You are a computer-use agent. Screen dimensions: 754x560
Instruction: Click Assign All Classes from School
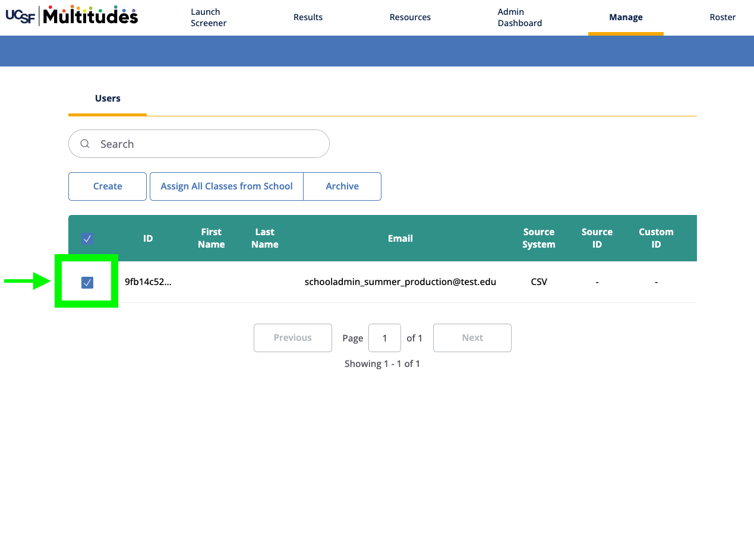(x=226, y=186)
